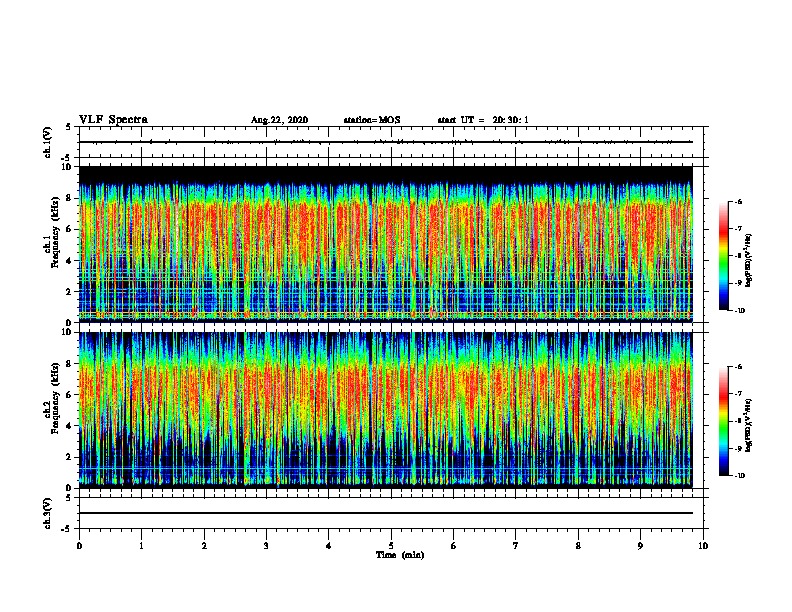This screenshot has width=792, height=612.
Task: Click the time axis tick label "9"
Action: [640, 546]
